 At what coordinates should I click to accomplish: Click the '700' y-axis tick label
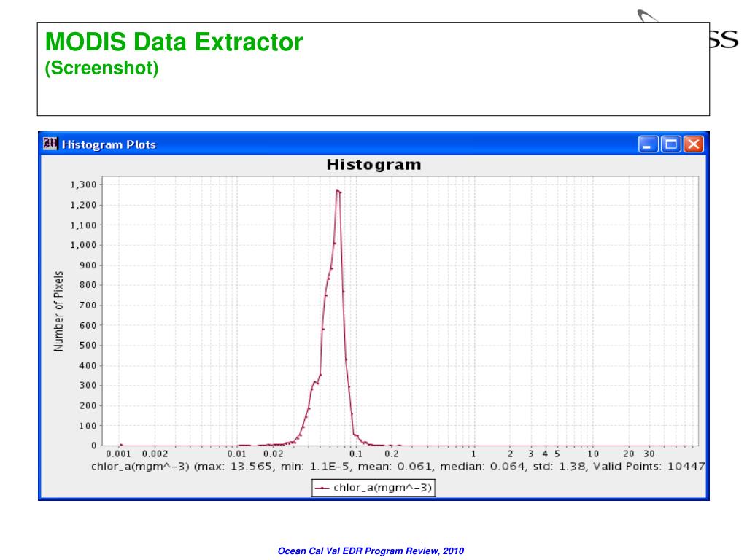point(88,306)
